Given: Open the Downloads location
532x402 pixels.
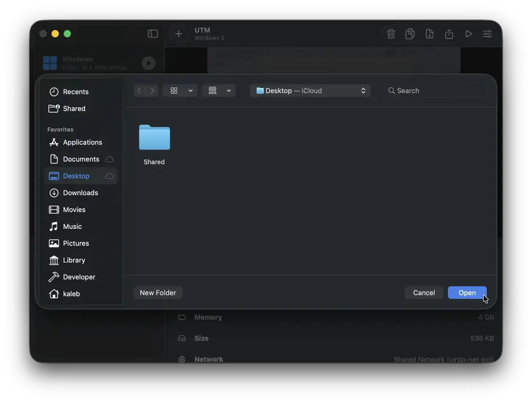Looking at the screenshot, I should pyautogui.click(x=81, y=193).
